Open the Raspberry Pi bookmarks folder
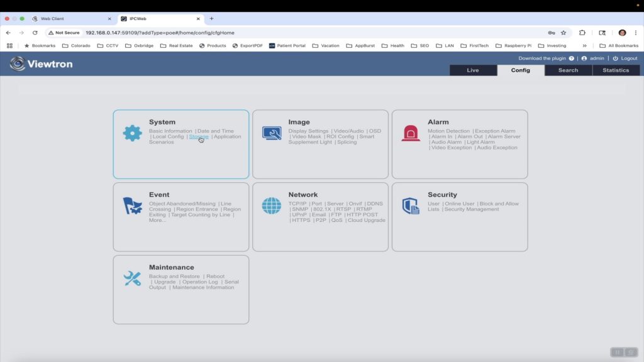This screenshot has width=644, height=362. point(513,45)
